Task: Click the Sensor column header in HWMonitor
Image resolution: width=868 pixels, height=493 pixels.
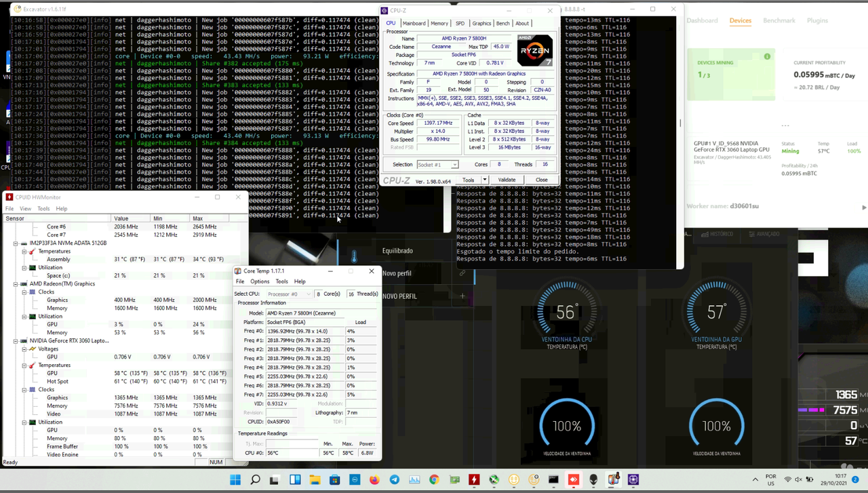Action: pos(57,218)
